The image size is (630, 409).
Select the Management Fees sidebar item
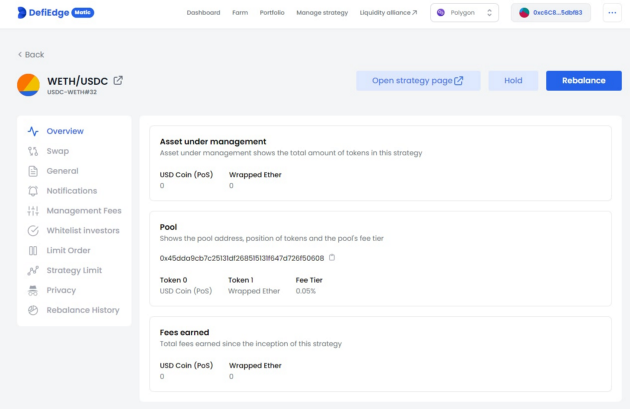pos(84,211)
